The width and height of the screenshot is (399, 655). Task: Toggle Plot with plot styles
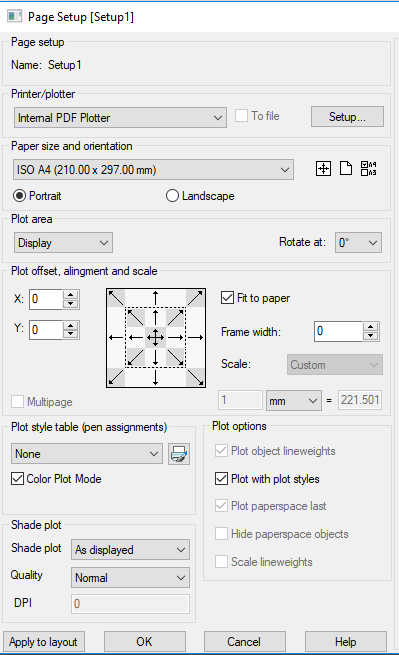point(221,479)
